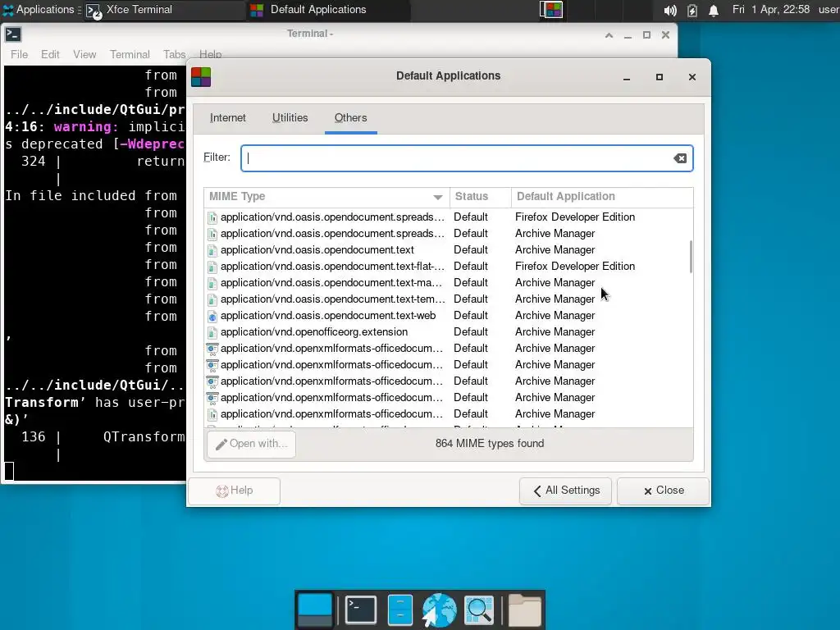Image resolution: width=840 pixels, height=630 pixels.
Task: Open Application Finder magnifier in dock
Action: click(478, 609)
